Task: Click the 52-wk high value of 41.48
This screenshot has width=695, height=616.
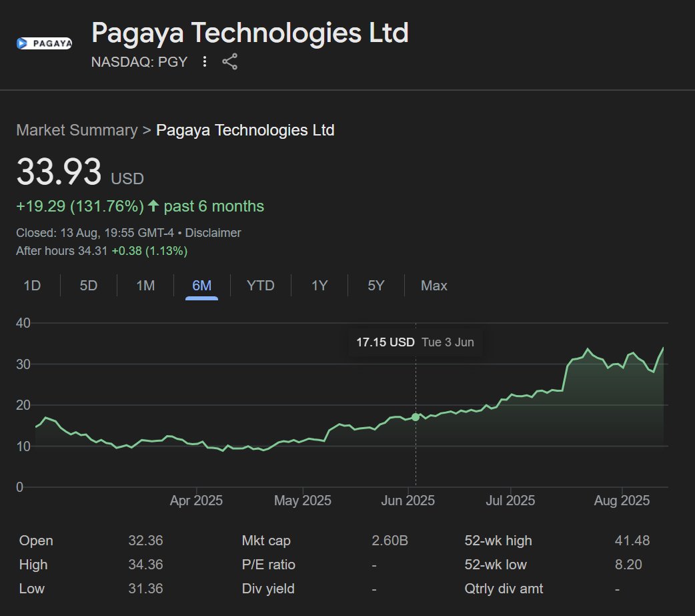Action: pyautogui.click(x=630, y=541)
